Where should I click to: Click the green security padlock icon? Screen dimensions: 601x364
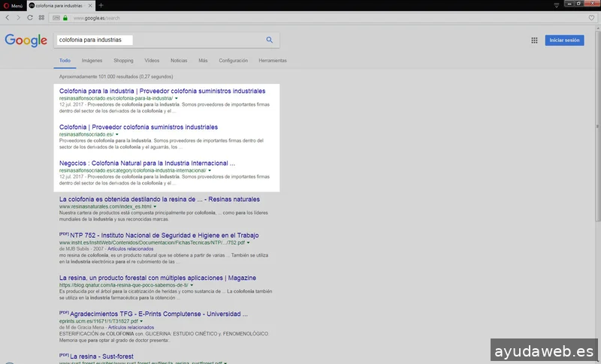65,18
